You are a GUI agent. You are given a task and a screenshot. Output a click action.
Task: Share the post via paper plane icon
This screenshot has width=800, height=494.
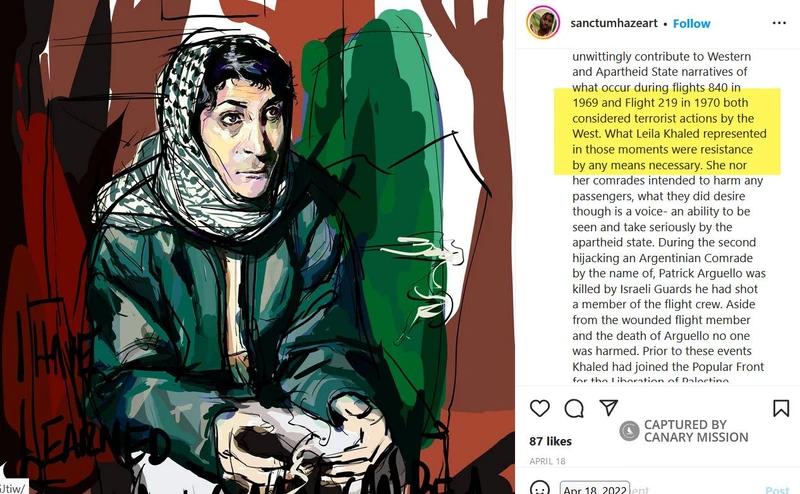[609, 407]
